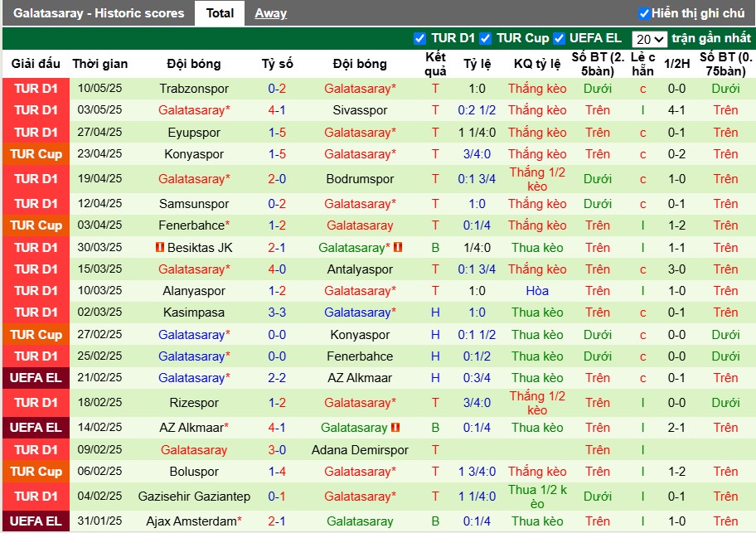Screen dimensions: 756x533
Task: Open Adana Demirspor team link
Action: (x=360, y=450)
